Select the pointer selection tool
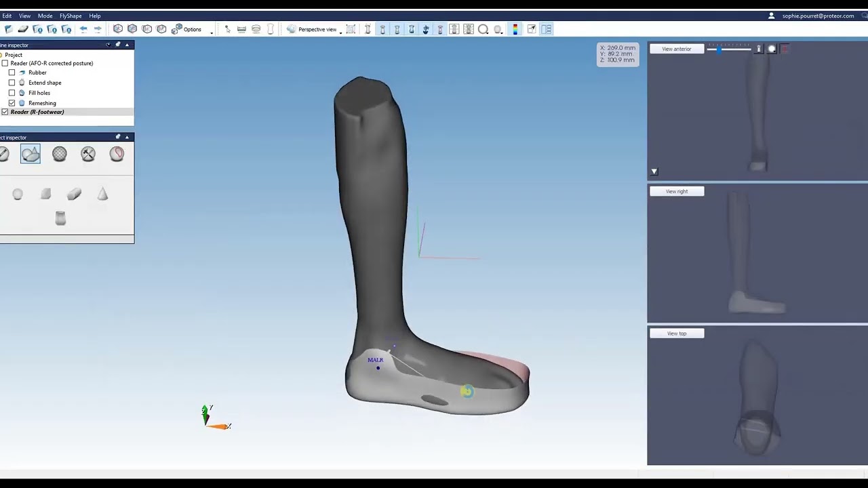The width and height of the screenshot is (868, 488). click(227, 29)
